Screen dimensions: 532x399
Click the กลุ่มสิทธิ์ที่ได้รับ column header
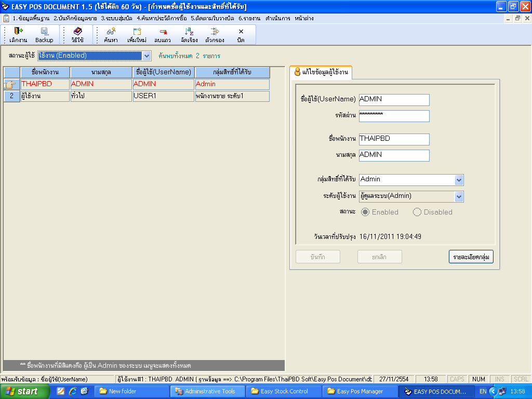point(232,72)
